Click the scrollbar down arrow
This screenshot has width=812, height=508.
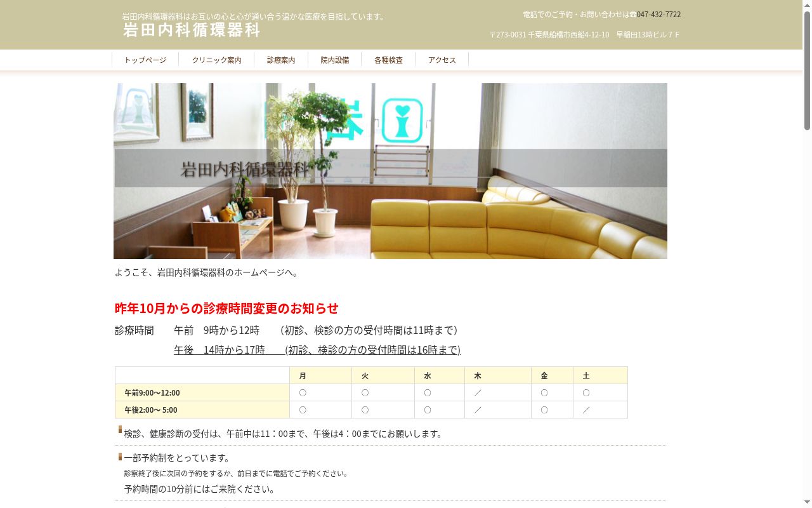pyautogui.click(x=807, y=503)
